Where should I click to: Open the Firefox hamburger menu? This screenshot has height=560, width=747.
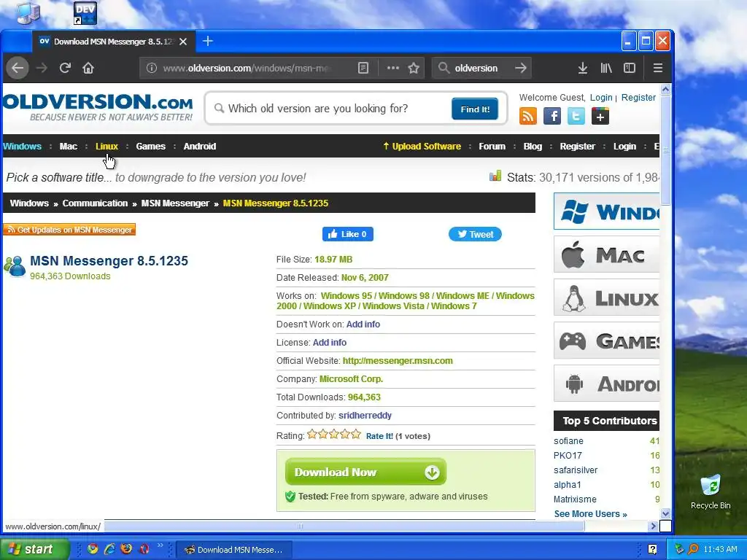point(657,68)
